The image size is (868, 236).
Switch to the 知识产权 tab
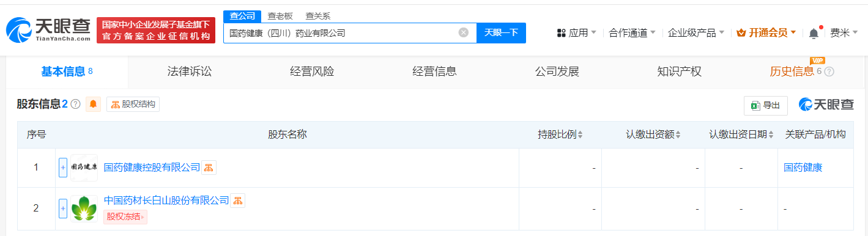(x=679, y=72)
